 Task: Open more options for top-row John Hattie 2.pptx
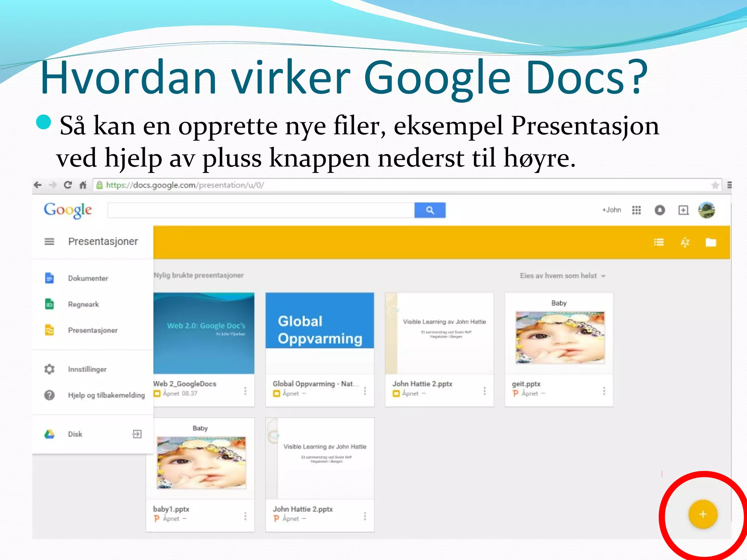[484, 391]
